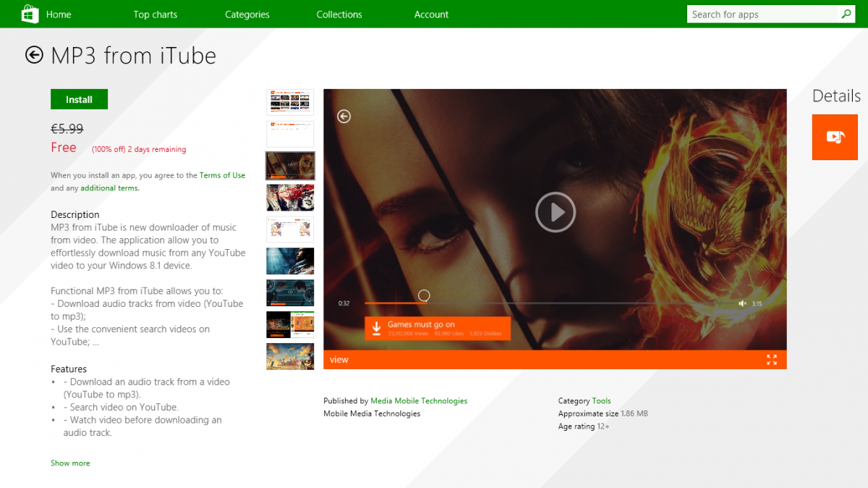The height and width of the screenshot is (488, 868).
Task: Click the 0:32 elapsed time label
Action: pos(344,303)
